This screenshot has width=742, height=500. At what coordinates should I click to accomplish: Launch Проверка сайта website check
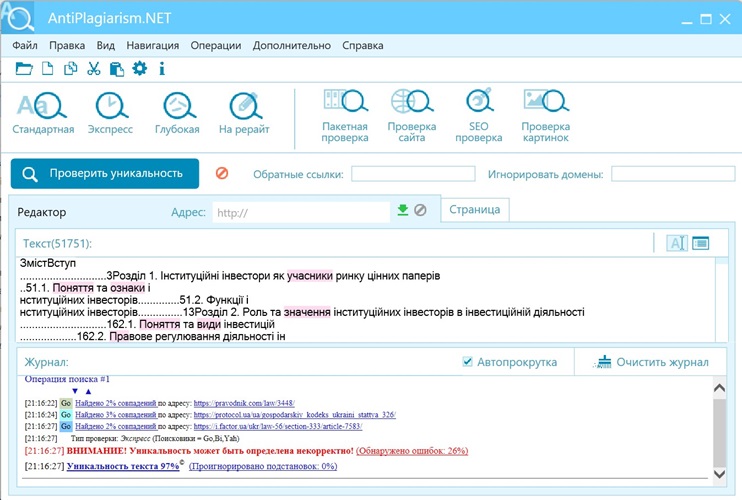coord(412,116)
